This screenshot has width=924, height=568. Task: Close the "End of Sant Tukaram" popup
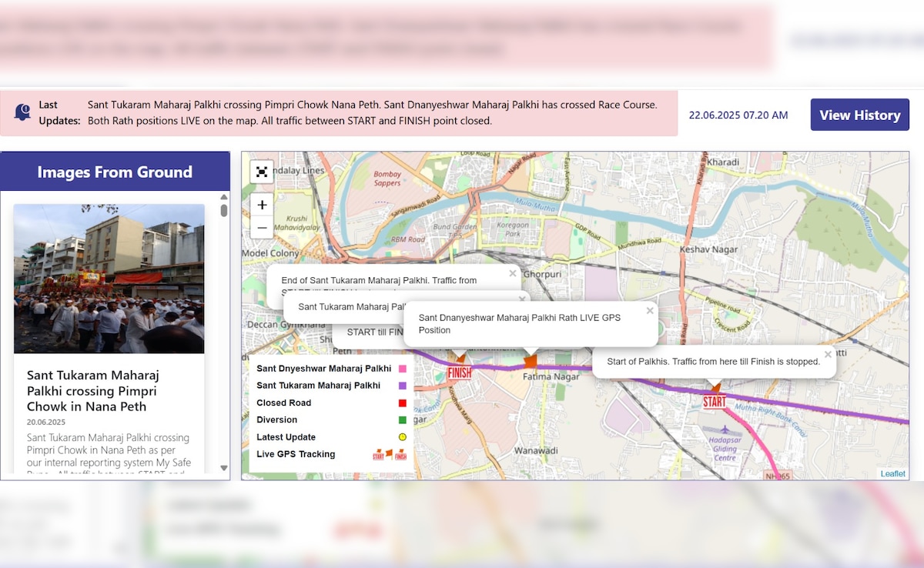(513, 273)
